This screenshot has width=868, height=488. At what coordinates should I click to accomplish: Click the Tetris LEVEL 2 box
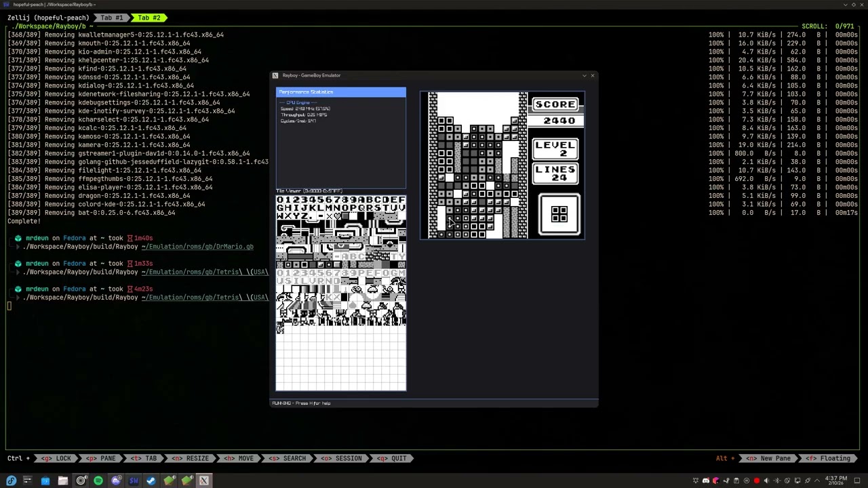tap(555, 148)
